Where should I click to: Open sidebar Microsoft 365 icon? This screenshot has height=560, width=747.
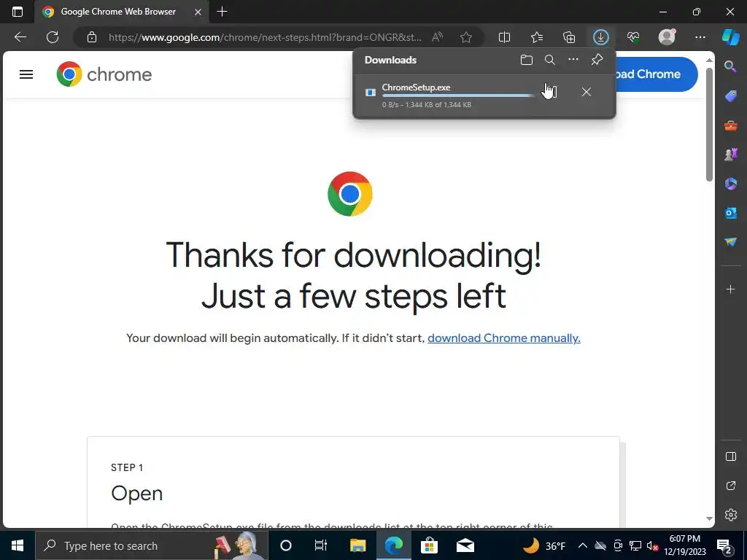(730, 184)
